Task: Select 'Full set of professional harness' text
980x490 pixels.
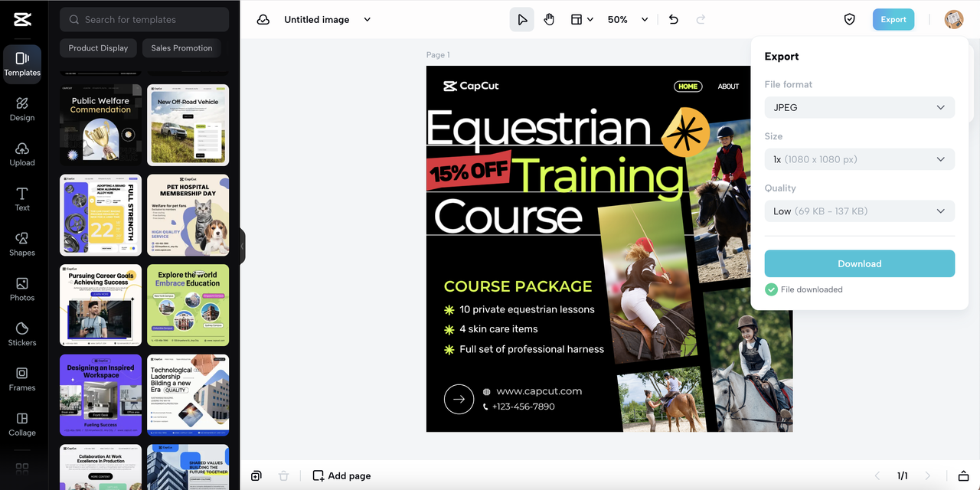Action: [532, 349]
